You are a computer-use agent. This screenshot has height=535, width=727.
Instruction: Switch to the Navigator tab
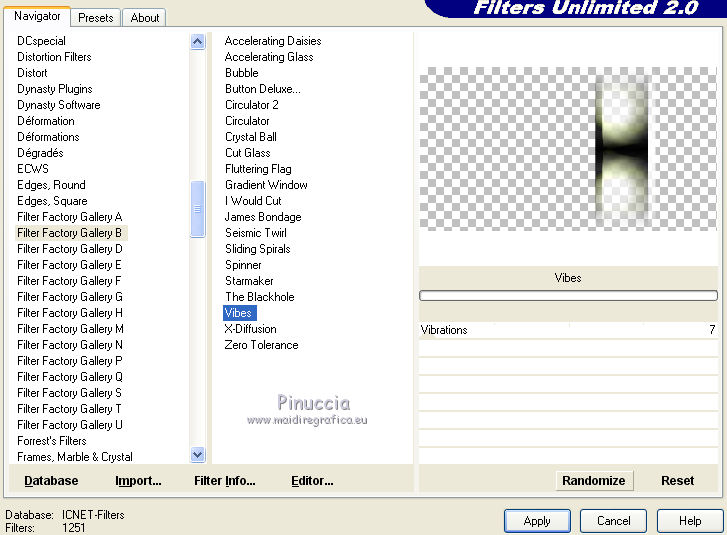(37, 16)
